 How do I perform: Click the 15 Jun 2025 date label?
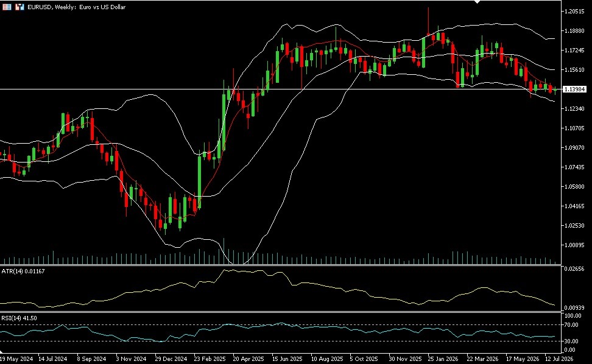(287, 359)
